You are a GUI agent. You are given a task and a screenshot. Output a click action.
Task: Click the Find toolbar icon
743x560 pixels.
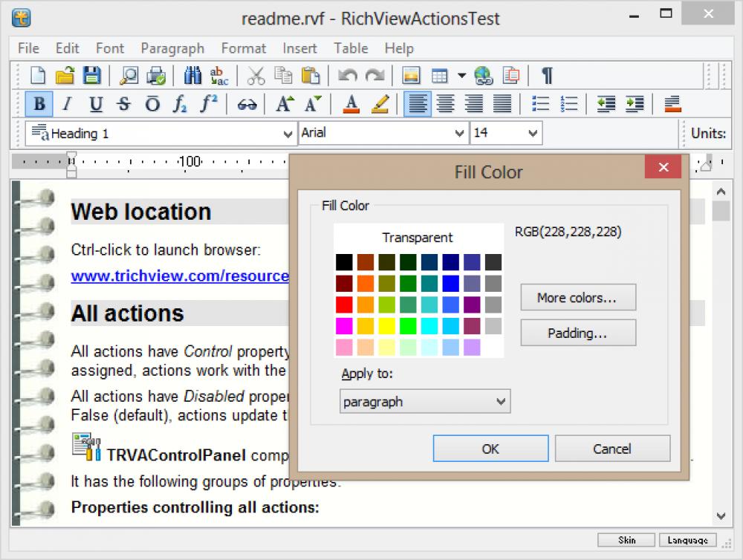[193, 75]
